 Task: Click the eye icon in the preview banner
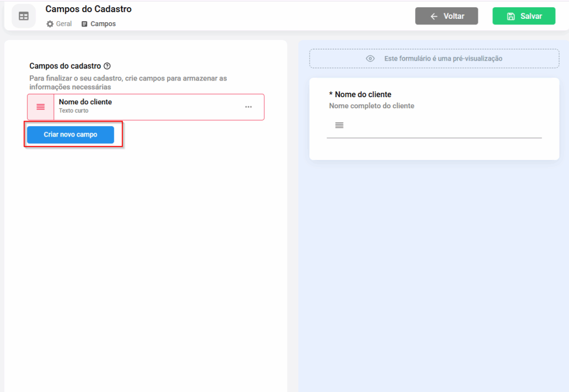(x=370, y=59)
